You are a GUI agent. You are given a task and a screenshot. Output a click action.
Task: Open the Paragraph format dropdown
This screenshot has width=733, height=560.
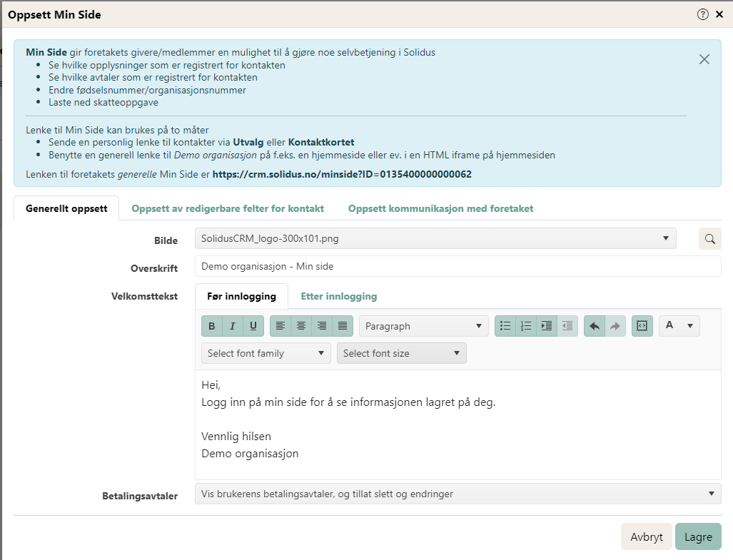pos(423,326)
